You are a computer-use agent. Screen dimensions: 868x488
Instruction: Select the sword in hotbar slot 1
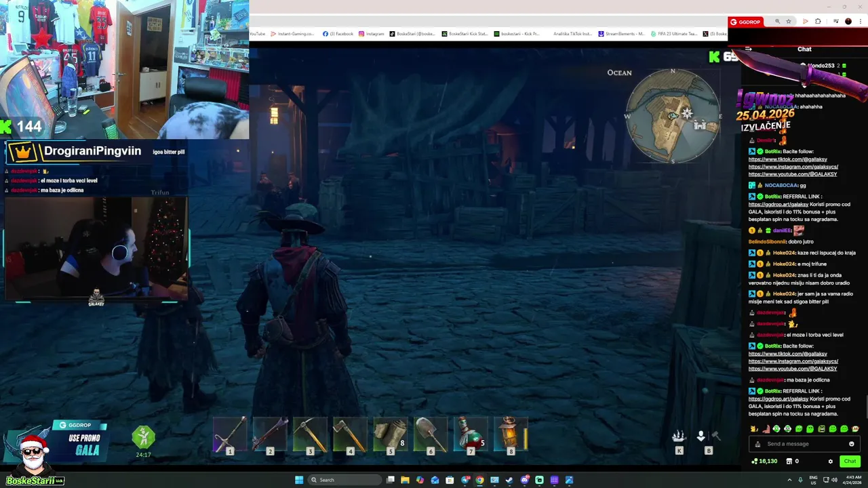(230, 435)
